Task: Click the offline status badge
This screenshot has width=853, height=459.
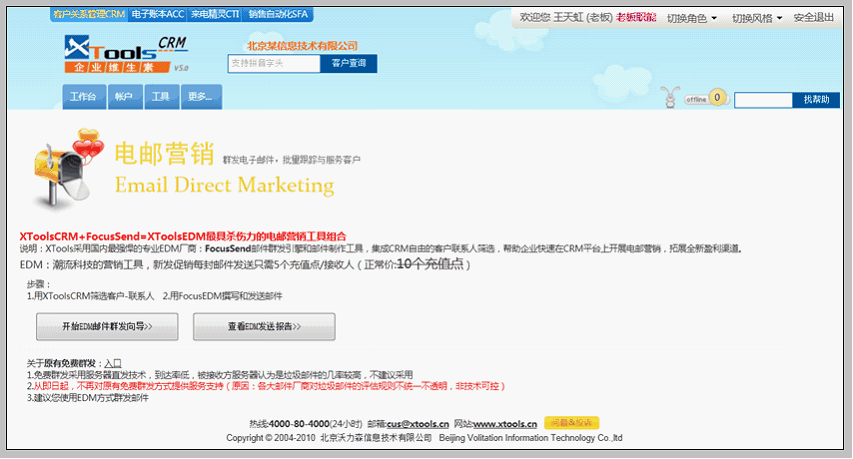Action: point(696,100)
